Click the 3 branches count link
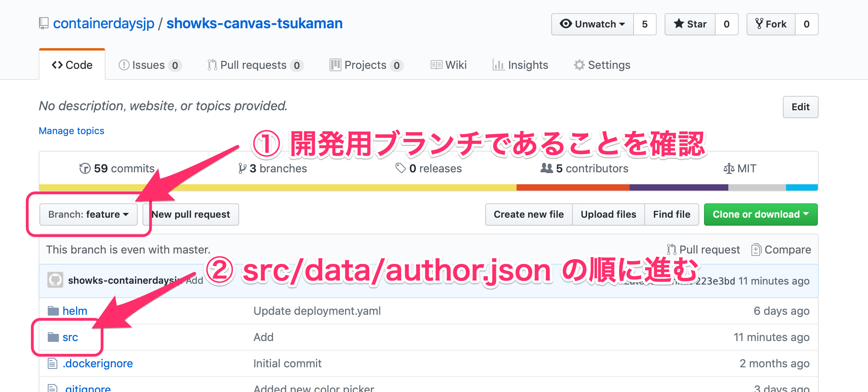Image resolution: width=868 pixels, height=392 pixels. (273, 169)
